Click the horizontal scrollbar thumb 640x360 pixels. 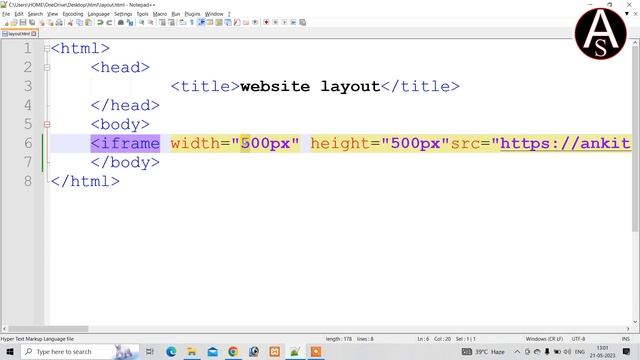(49, 329)
